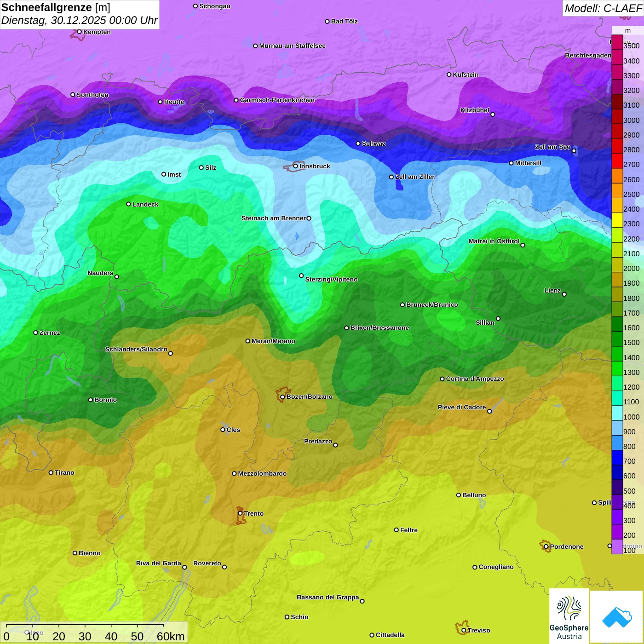Click the "Zell am Ziller" label

(x=415, y=177)
